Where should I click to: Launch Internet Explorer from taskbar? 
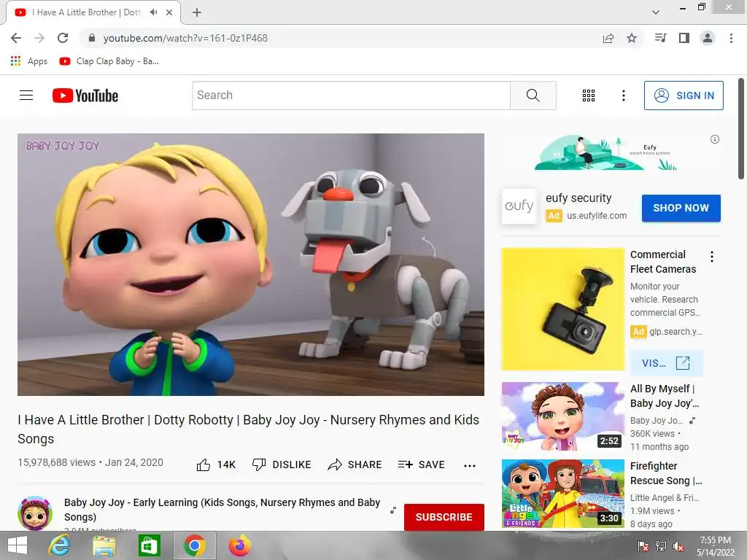click(59, 545)
